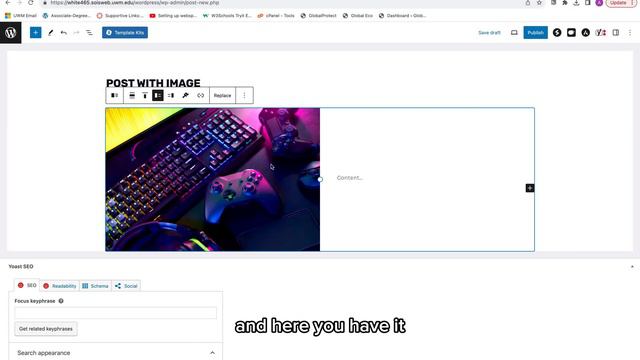This screenshot has width=640, height=360.
Task: Open the browser downloads icon
Action: pyautogui.click(x=576, y=2)
